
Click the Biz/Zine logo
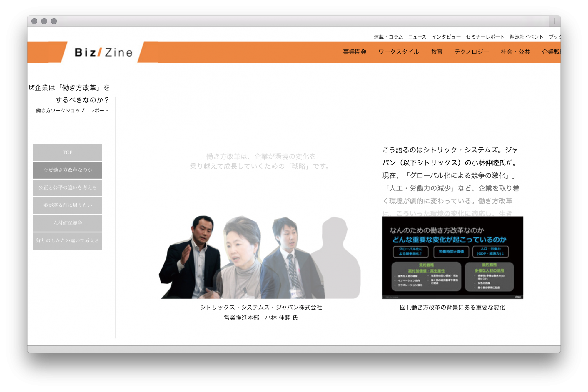click(103, 52)
